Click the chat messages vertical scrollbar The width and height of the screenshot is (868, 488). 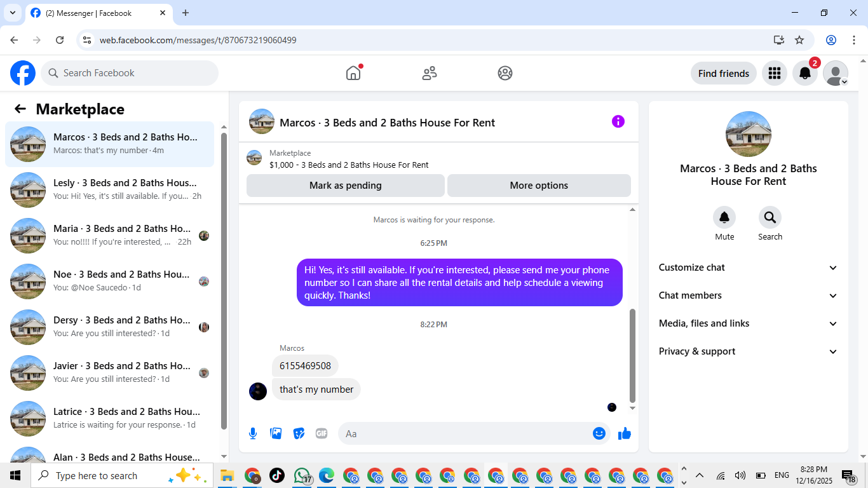[x=632, y=356]
